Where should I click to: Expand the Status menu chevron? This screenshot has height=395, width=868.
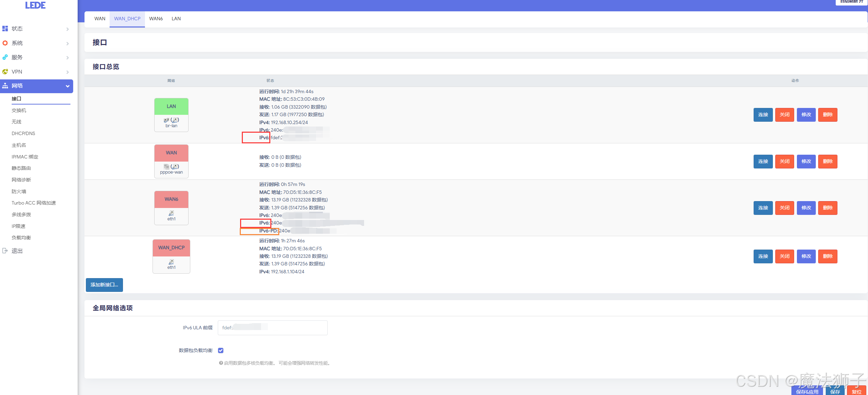pyautogui.click(x=68, y=29)
